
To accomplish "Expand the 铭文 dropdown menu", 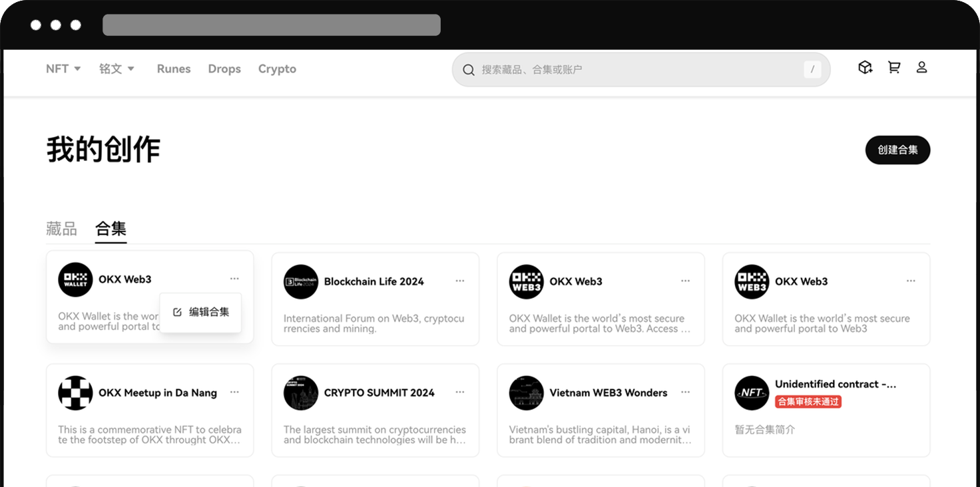I will [117, 69].
